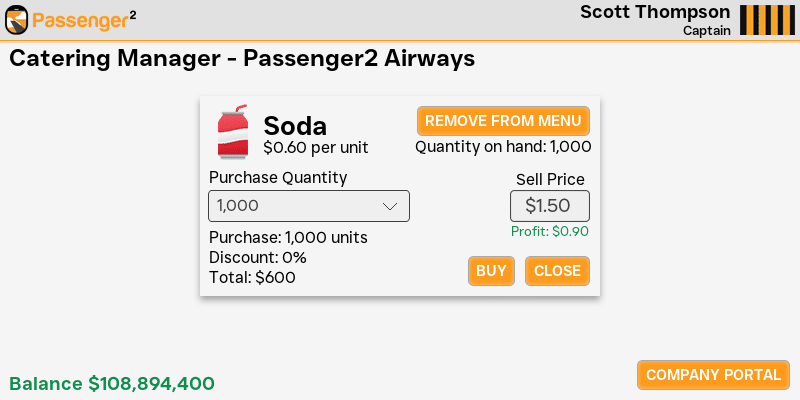Screen dimensions: 800x400
Task: Click the chevron arrow in quantity selector
Action: click(390, 206)
